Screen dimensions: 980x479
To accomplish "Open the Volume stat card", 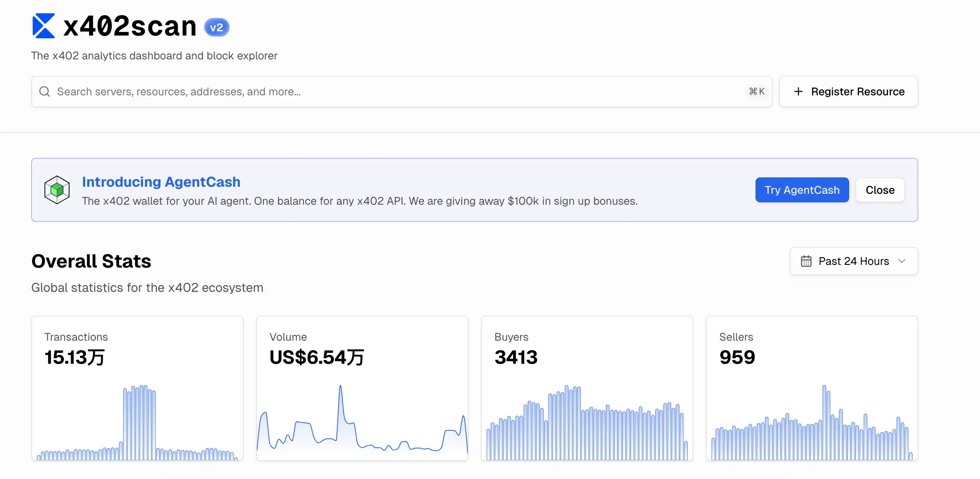I will [x=362, y=388].
